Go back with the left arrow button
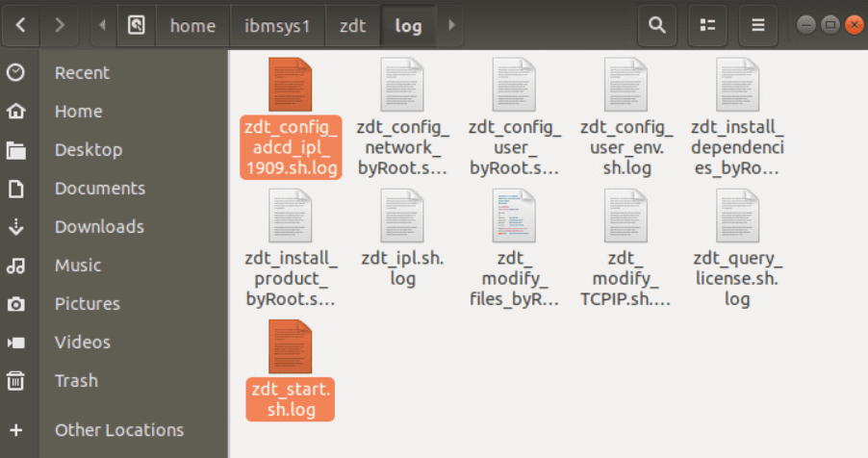The width and height of the screenshot is (868, 458). click(20, 25)
